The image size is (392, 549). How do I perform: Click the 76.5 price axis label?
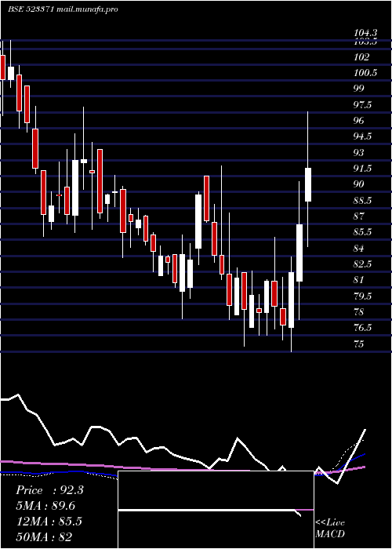click(362, 328)
